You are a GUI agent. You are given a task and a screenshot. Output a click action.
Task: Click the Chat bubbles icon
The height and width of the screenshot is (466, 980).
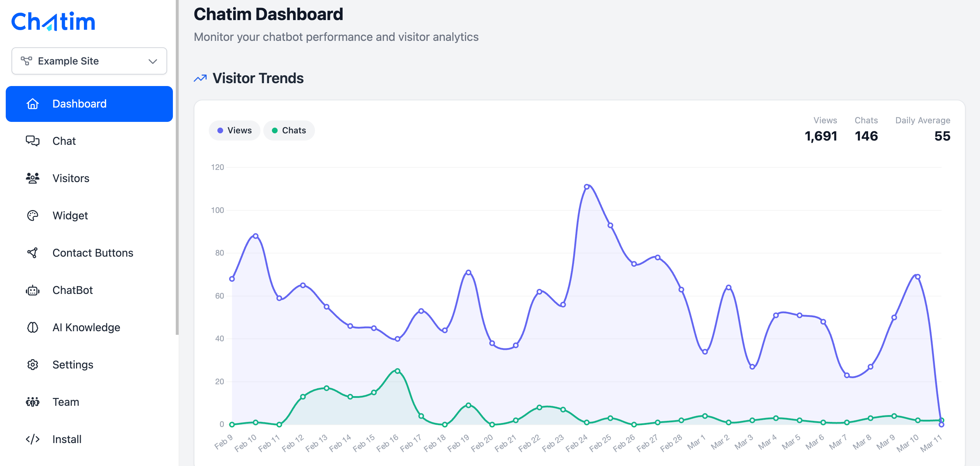coord(33,141)
